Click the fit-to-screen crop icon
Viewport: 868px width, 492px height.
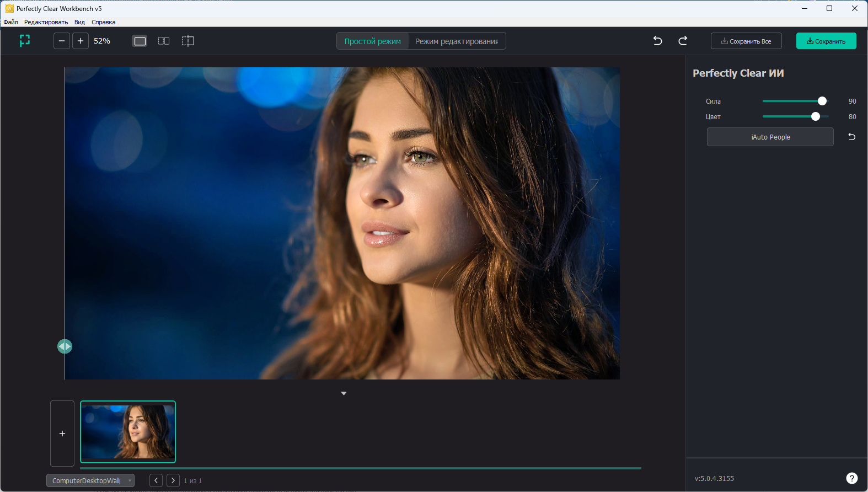point(25,41)
